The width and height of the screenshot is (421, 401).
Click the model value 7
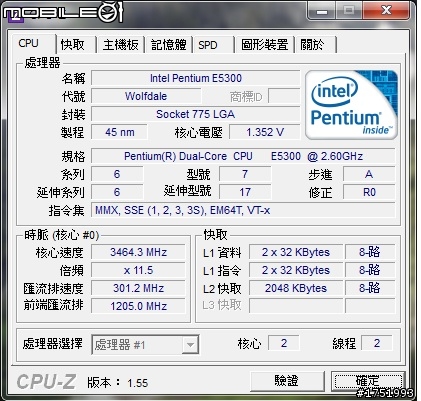point(245,174)
